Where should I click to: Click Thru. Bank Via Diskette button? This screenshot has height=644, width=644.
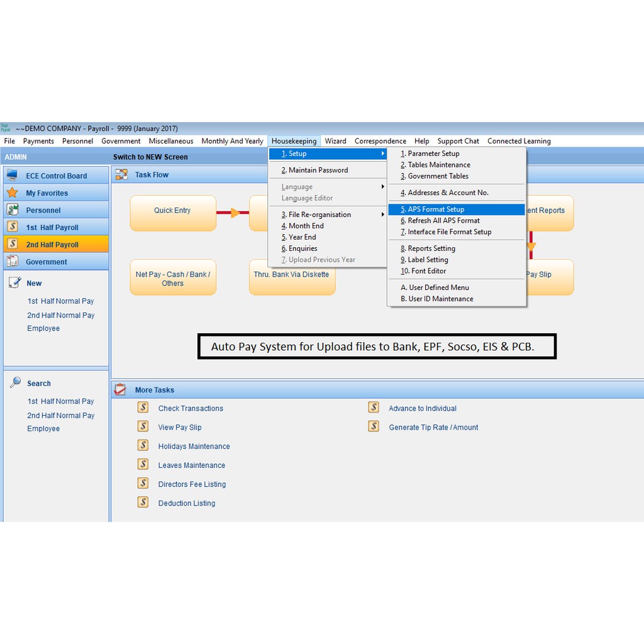[x=292, y=277]
